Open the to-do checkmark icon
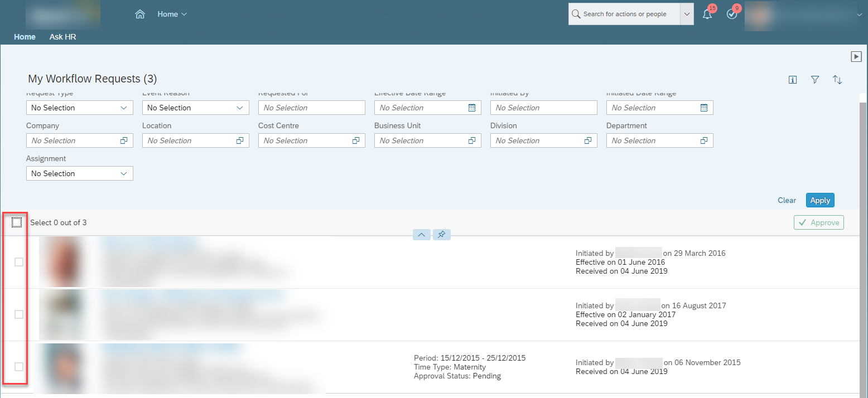 pos(732,14)
